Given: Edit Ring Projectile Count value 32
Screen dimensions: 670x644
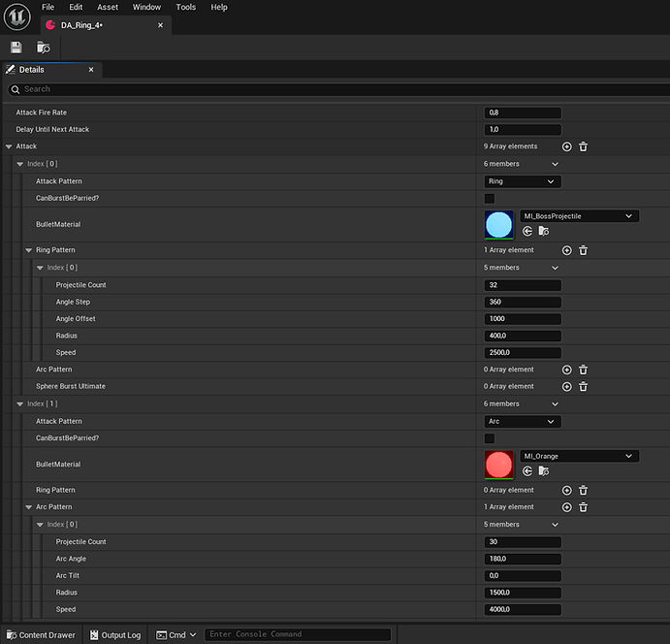Looking at the screenshot, I should click(x=523, y=285).
